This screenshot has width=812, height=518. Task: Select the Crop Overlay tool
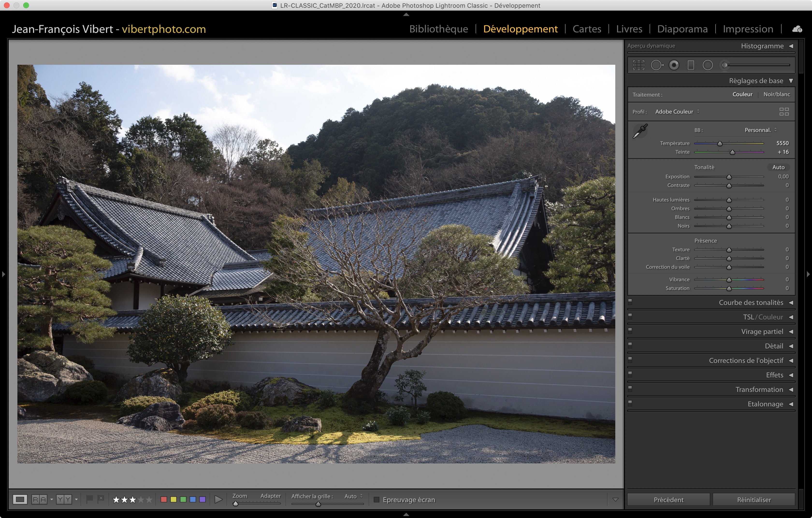tap(638, 65)
